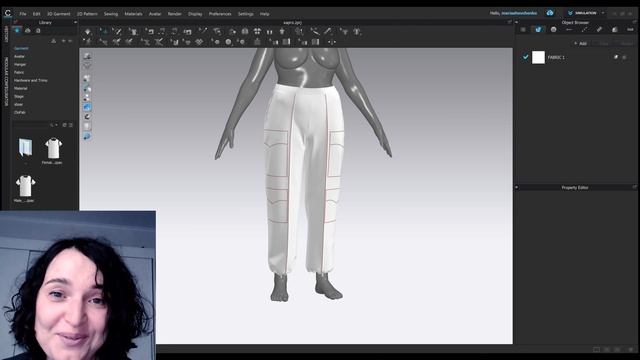Open the Library panel header dropdown arrow

pos(76,22)
